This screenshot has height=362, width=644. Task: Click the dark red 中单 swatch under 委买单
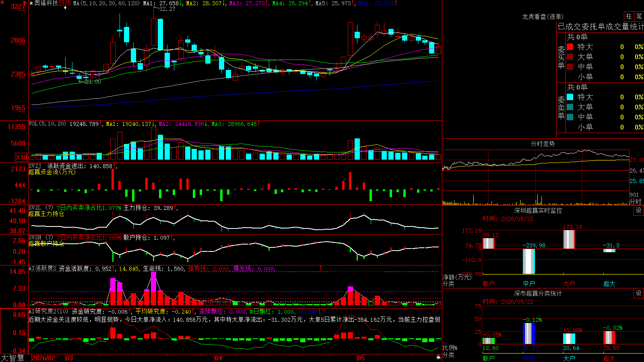(x=570, y=67)
